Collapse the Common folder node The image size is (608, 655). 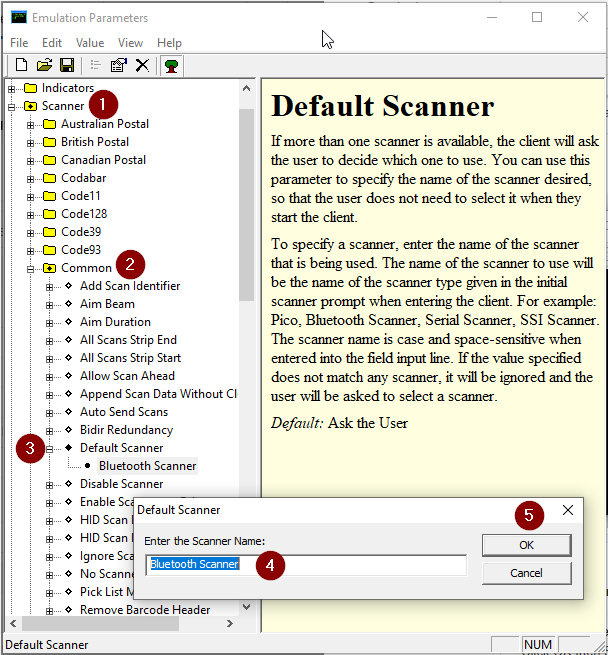tap(31, 268)
